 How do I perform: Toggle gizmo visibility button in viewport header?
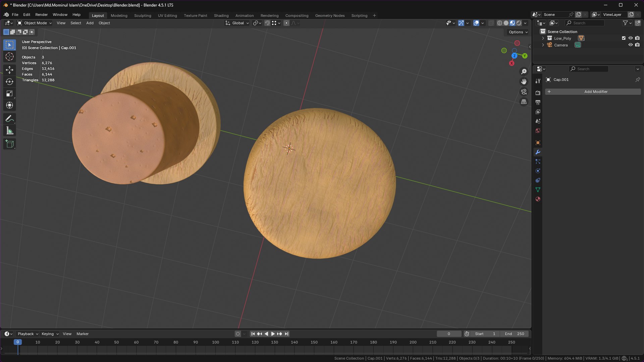[461, 23]
